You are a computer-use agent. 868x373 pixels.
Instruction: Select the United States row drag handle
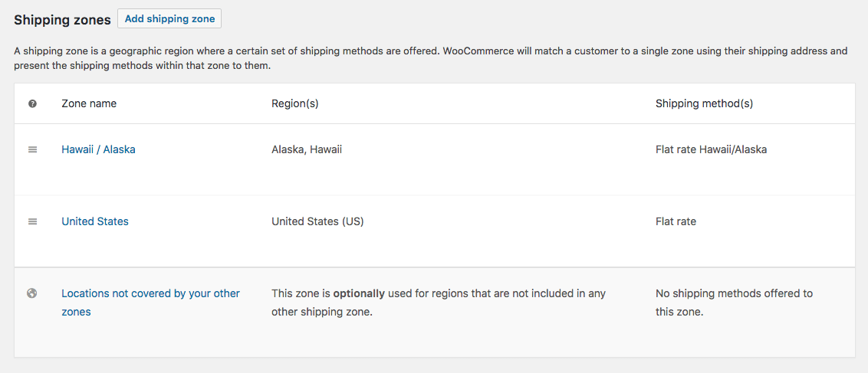(33, 221)
